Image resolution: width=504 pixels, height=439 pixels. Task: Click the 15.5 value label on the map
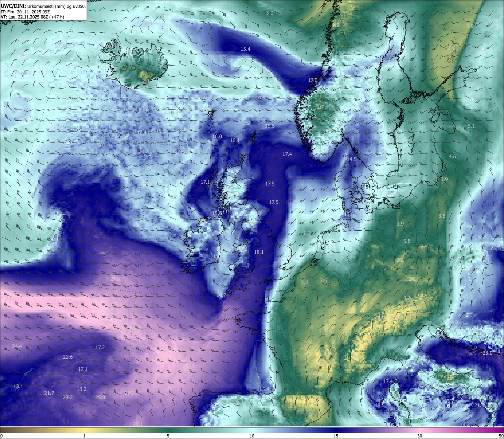270,126
